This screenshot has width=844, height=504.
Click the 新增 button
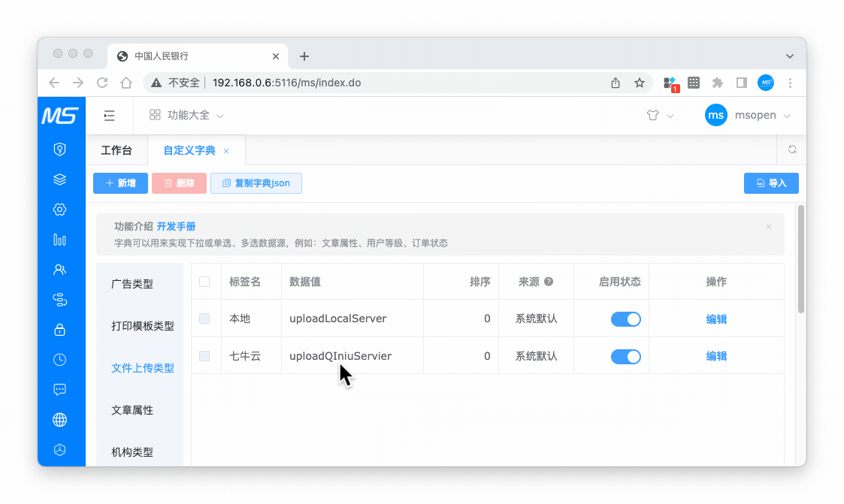(120, 183)
